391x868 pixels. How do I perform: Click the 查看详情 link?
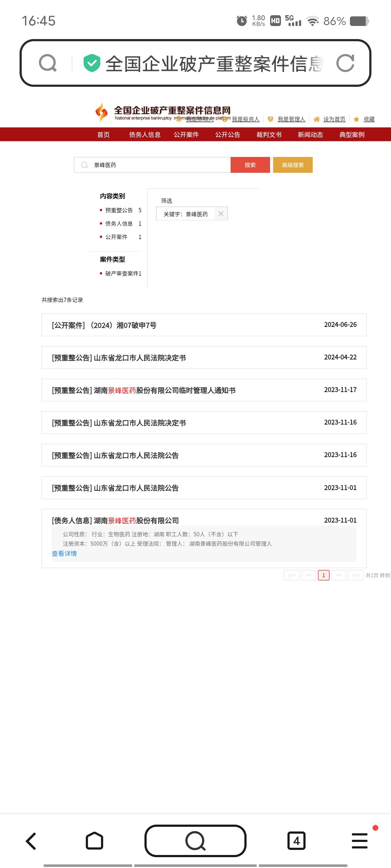pyautogui.click(x=64, y=553)
